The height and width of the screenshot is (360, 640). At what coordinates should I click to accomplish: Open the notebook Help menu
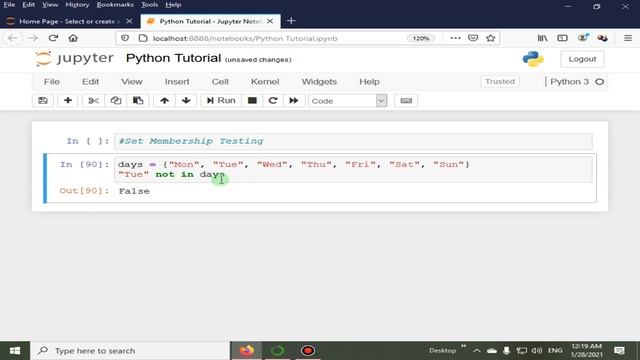pos(369,82)
